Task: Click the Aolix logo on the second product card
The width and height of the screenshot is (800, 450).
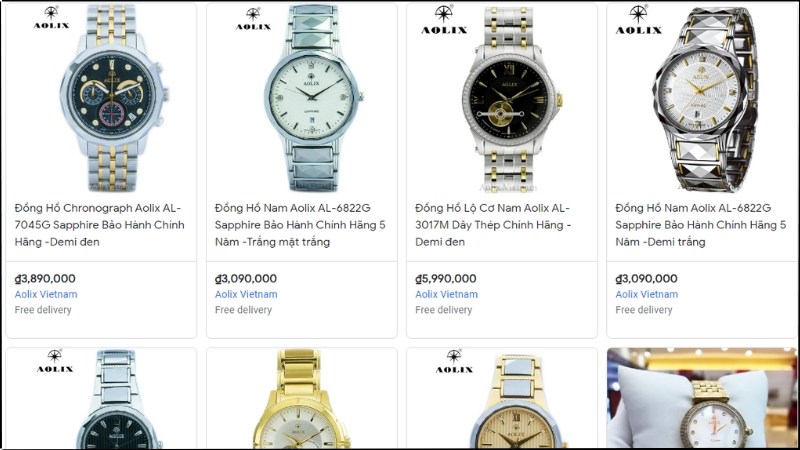Action: [x=253, y=19]
